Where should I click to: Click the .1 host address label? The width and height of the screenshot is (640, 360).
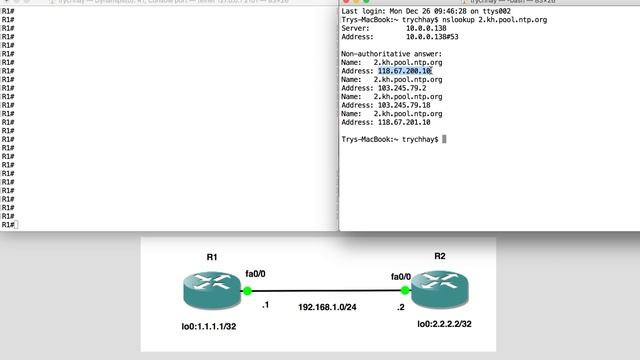coord(265,305)
